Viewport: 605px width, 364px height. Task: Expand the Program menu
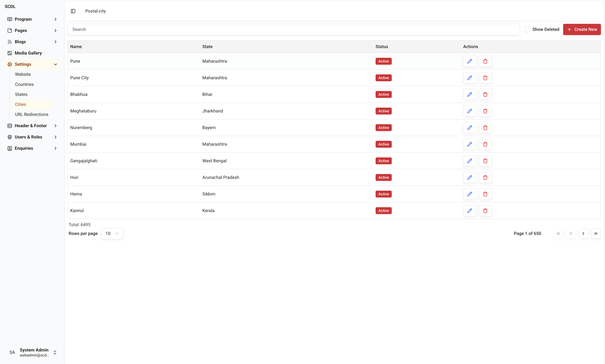[32, 19]
